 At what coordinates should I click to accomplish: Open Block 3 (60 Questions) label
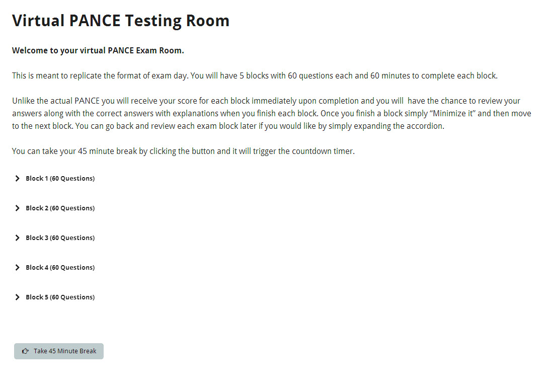point(60,238)
